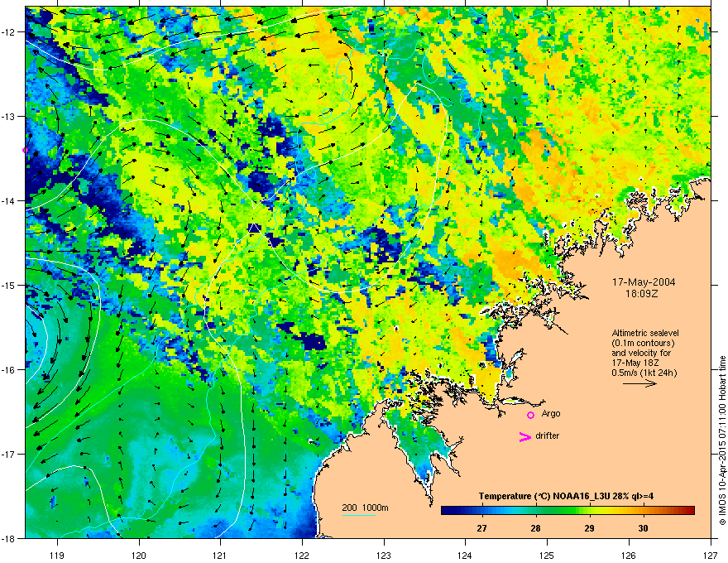
Task: Click the longitude axis label 124
Action: coord(465,556)
